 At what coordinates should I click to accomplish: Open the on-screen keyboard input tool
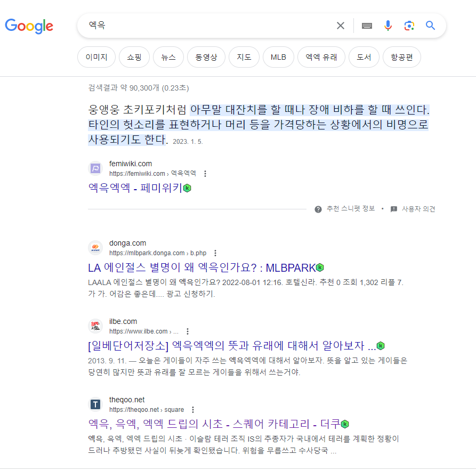(x=367, y=26)
